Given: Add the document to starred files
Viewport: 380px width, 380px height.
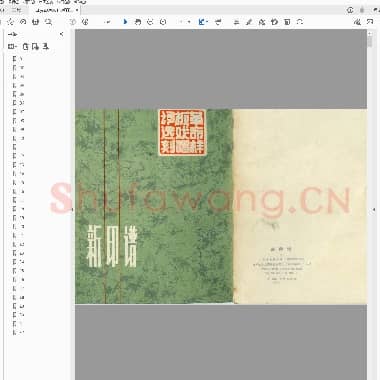Looking at the screenshot, I should [x=10, y=22].
